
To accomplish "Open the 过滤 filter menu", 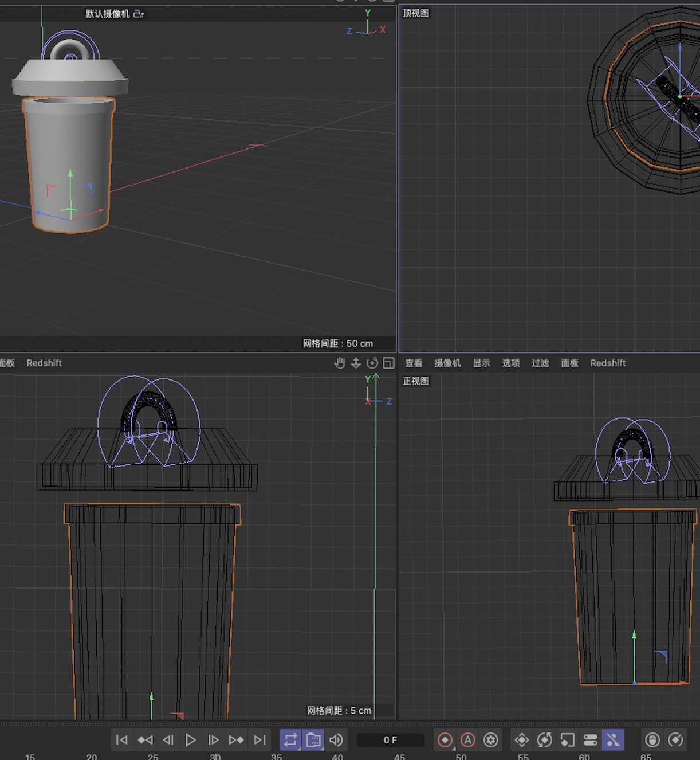I will [x=540, y=363].
